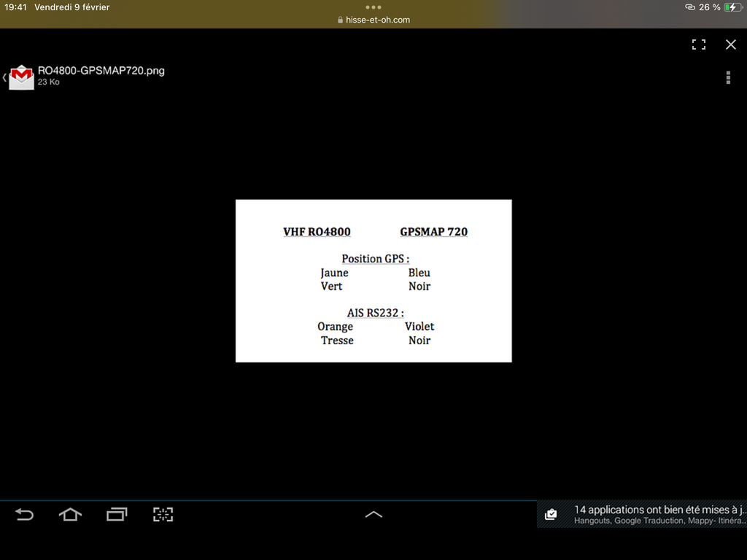Tap the word 'Jaune'
The image size is (747, 560).
coord(334,273)
